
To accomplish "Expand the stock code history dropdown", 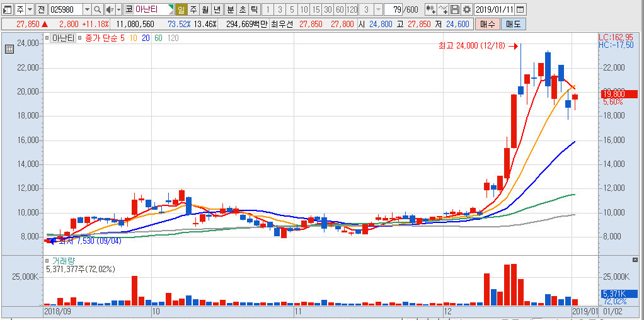I will point(87,9).
